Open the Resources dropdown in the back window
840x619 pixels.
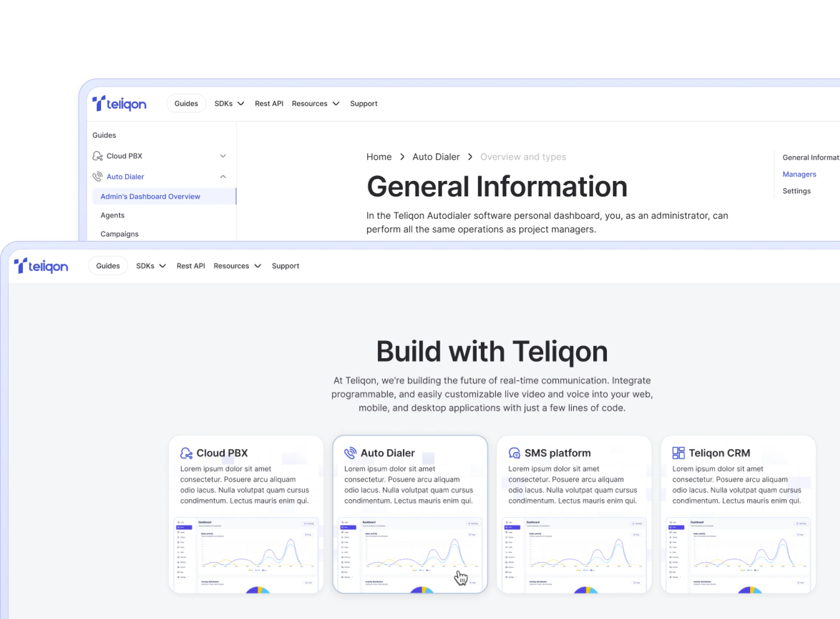click(x=315, y=103)
